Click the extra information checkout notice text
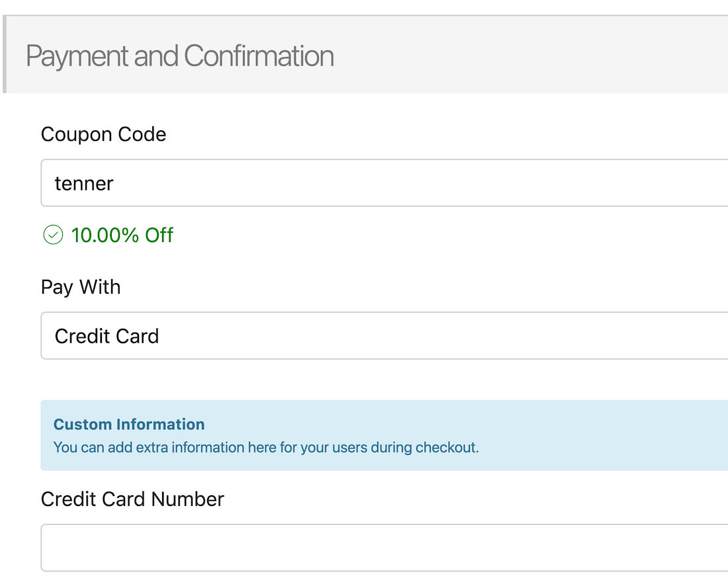728x582 pixels. [265, 448]
